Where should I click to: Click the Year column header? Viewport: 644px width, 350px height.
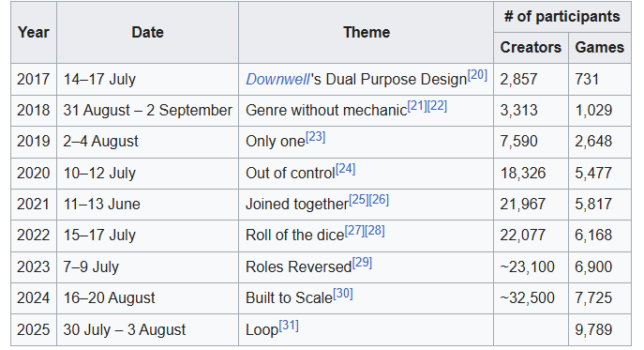34,33
